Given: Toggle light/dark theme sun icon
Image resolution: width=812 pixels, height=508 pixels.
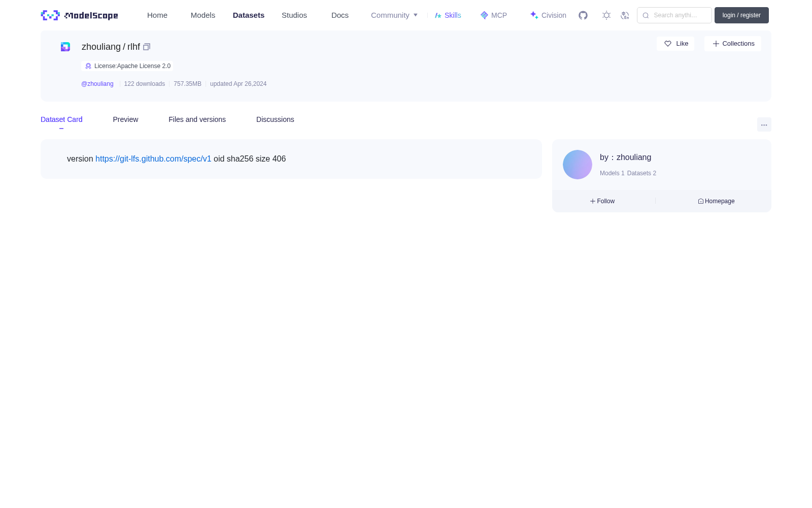Looking at the screenshot, I should (x=606, y=15).
